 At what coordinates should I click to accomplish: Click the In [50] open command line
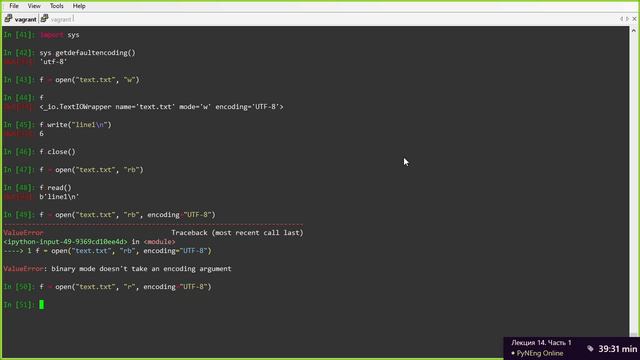(126, 287)
